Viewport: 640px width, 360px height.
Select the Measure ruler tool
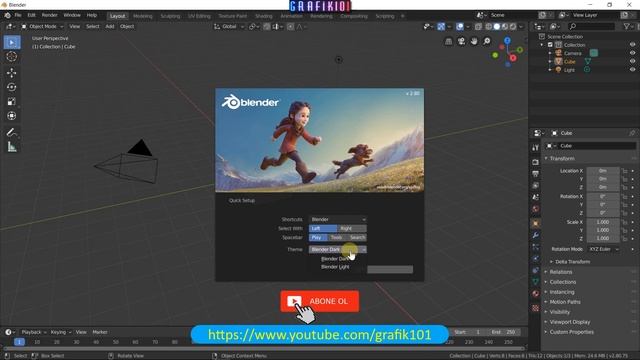point(12,147)
